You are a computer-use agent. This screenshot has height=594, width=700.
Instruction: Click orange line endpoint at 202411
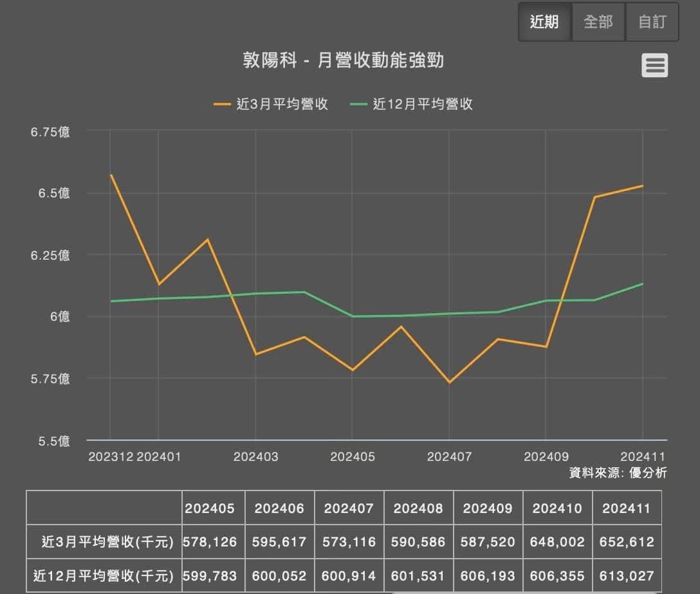pyautogui.click(x=642, y=186)
